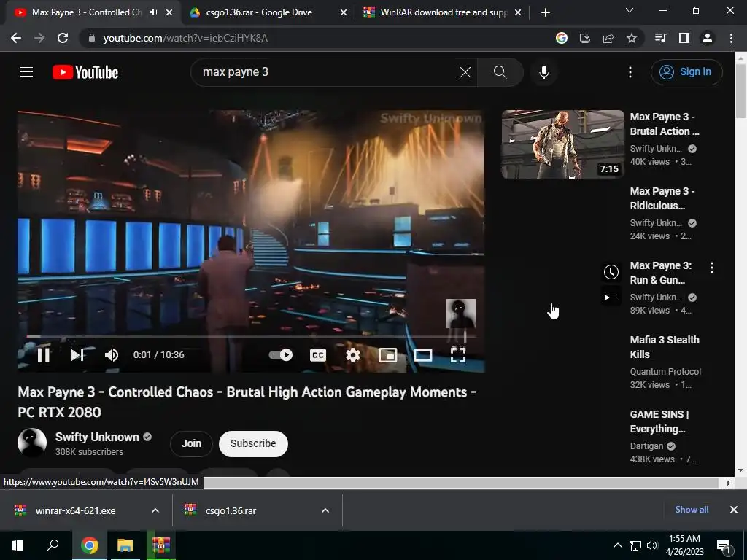Show hidden system tray icons
The width and height of the screenshot is (747, 560).
pyautogui.click(x=617, y=545)
